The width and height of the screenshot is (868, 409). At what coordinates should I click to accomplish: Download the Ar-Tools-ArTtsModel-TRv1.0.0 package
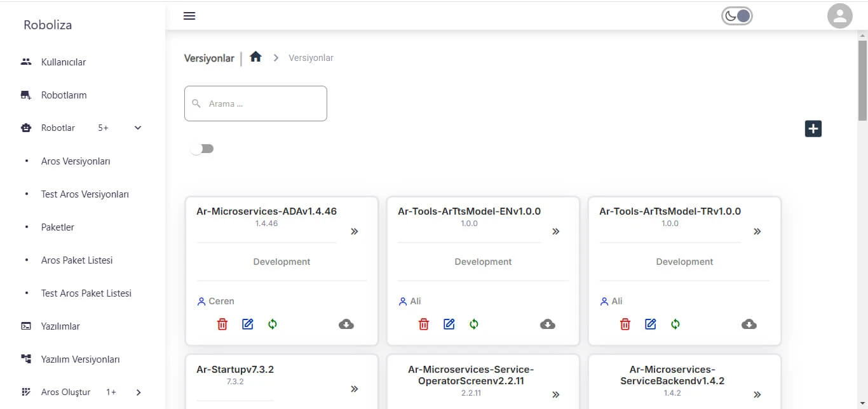click(x=749, y=325)
